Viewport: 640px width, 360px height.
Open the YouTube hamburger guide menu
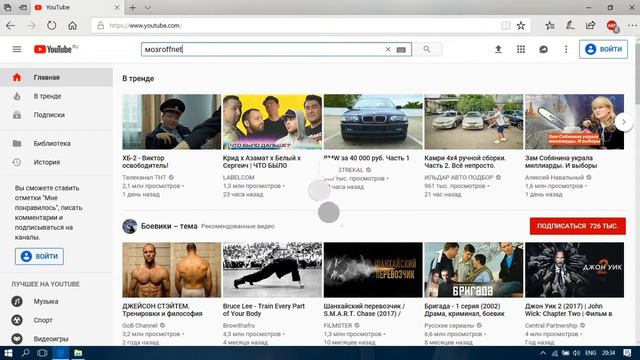click(x=17, y=49)
